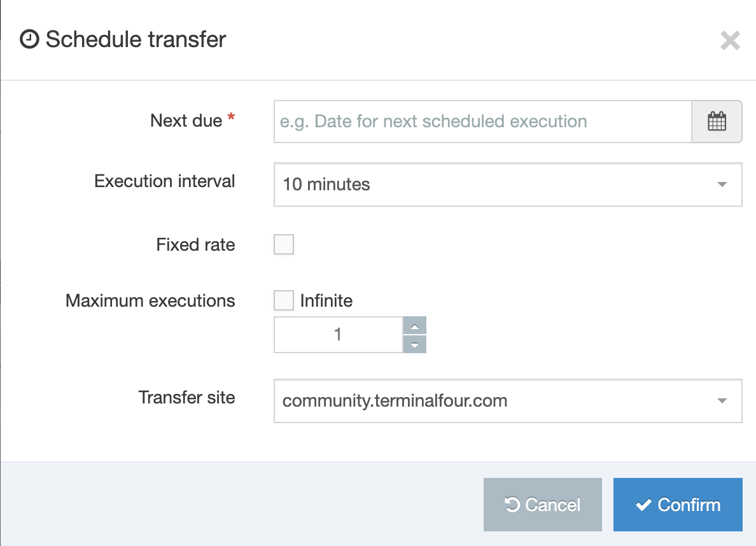Click the Schedule transfer heading text

click(136, 39)
